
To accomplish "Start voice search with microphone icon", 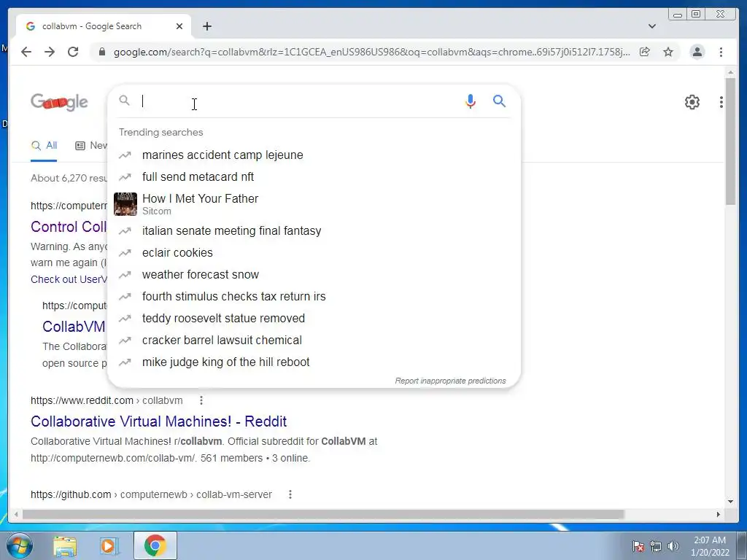I will (x=471, y=101).
